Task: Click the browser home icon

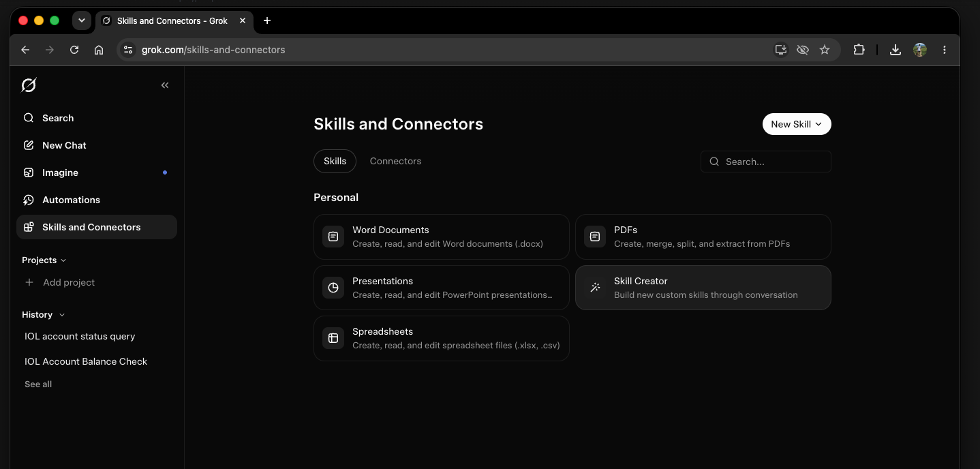Action: pos(99,50)
